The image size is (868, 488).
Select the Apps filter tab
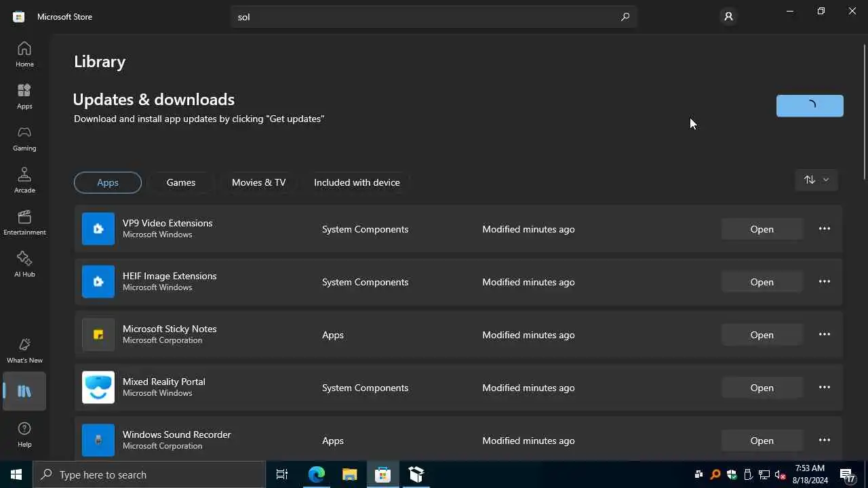point(108,182)
